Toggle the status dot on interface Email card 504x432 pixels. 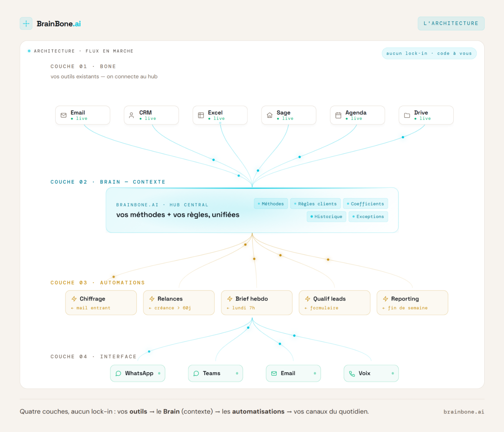315,373
